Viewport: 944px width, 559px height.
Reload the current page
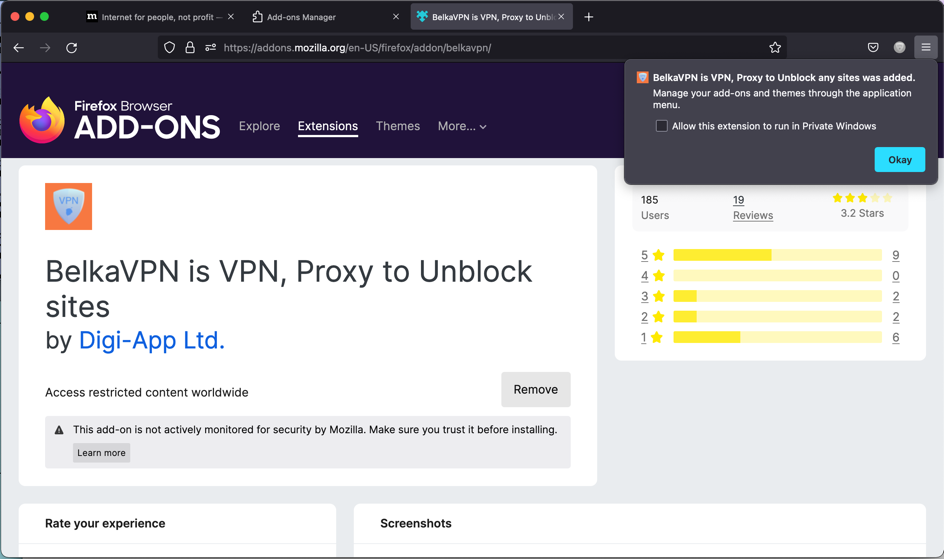coord(72,48)
